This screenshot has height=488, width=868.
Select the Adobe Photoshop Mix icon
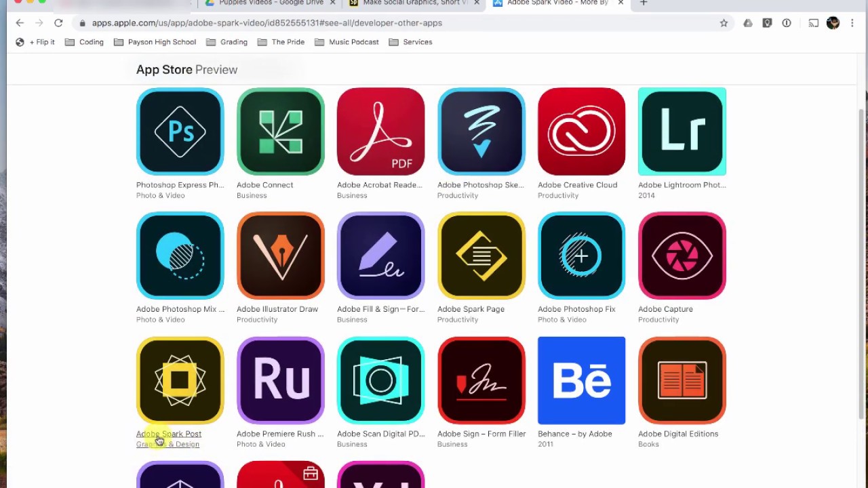[180, 256]
